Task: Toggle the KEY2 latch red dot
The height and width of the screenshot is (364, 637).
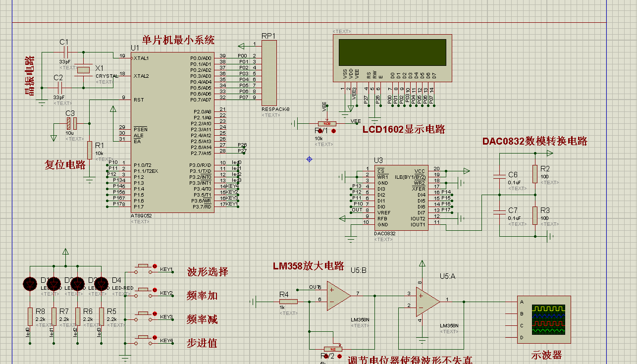Action: tap(155, 289)
